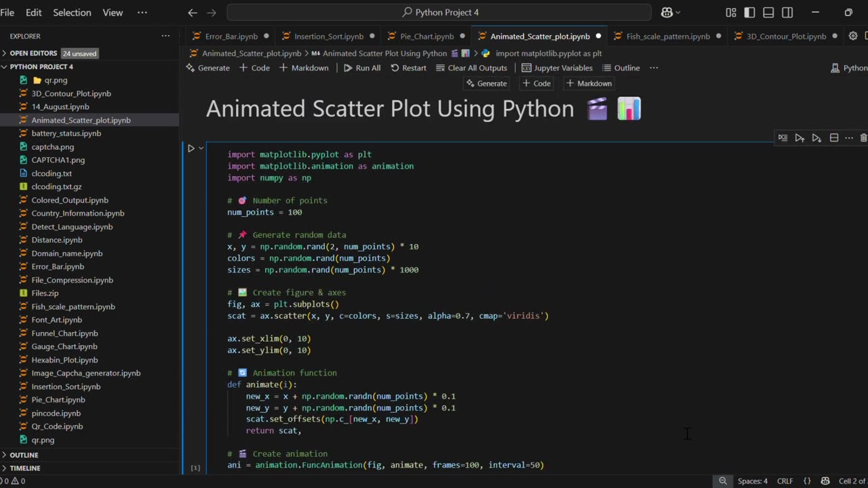The image size is (868, 488).
Task: Click Copilot status icon in status bar
Action: pos(825,481)
